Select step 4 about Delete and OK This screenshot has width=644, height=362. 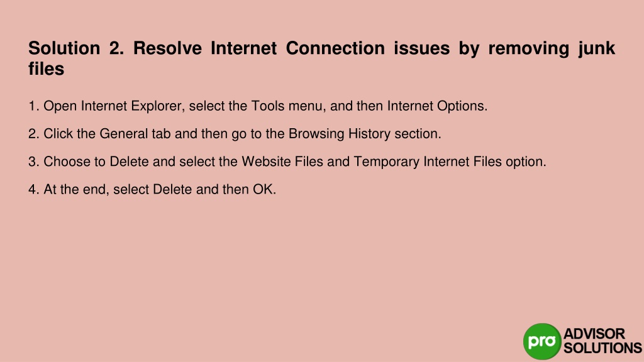[152, 190]
